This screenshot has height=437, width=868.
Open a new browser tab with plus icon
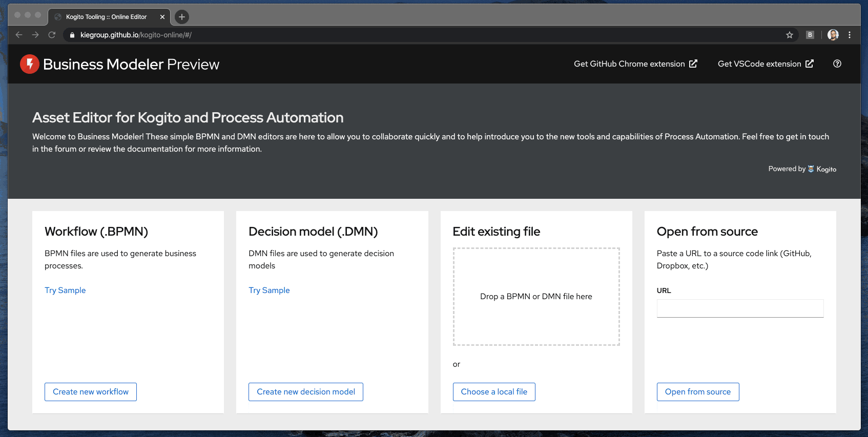181,17
